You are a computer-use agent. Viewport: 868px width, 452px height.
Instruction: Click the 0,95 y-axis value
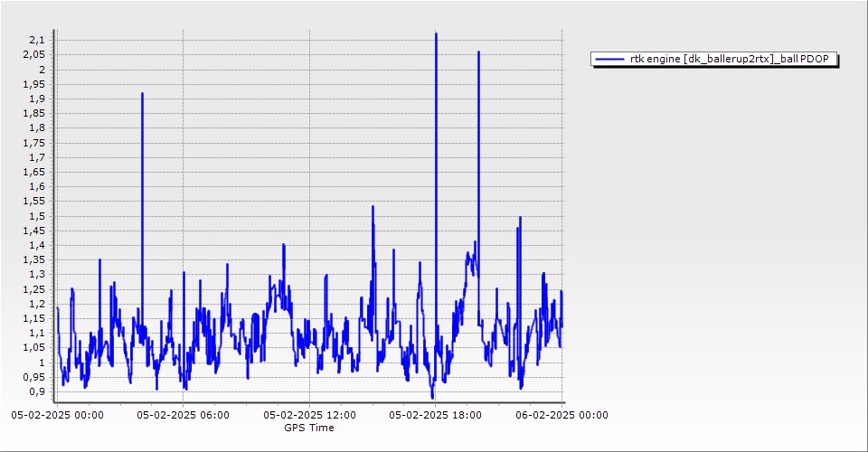[x=33, y=377]
